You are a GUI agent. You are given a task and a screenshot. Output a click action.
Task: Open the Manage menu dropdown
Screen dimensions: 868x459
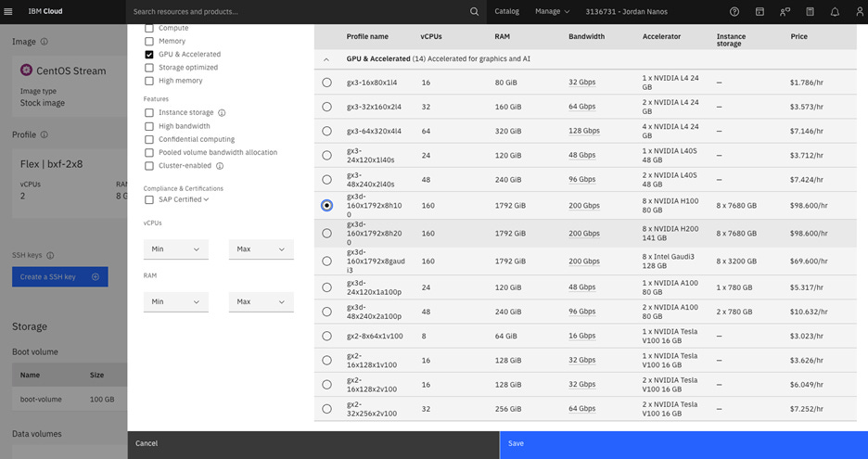tap(552, 12)
